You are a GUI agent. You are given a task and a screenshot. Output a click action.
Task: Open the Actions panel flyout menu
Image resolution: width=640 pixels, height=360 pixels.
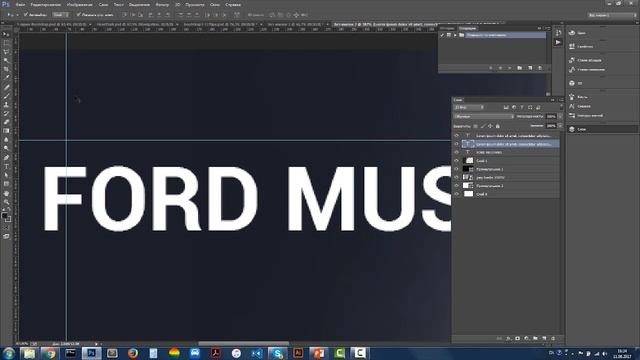pos(548,28)
